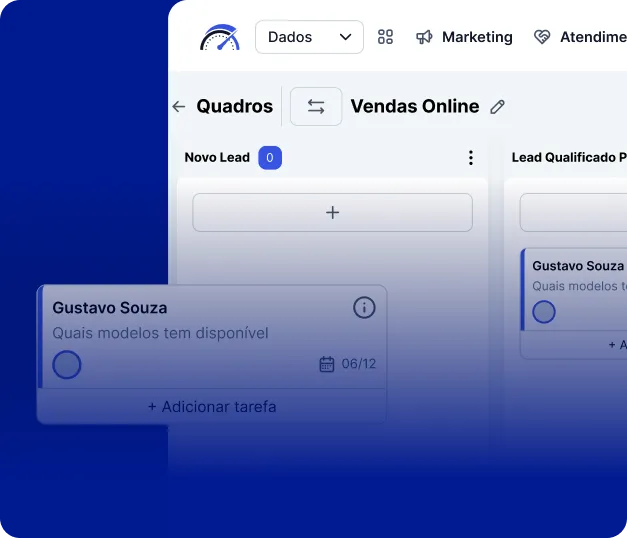This screenshot has width=627, height=538.
Task: Go back with the left arrow
Action: point(179,106)
